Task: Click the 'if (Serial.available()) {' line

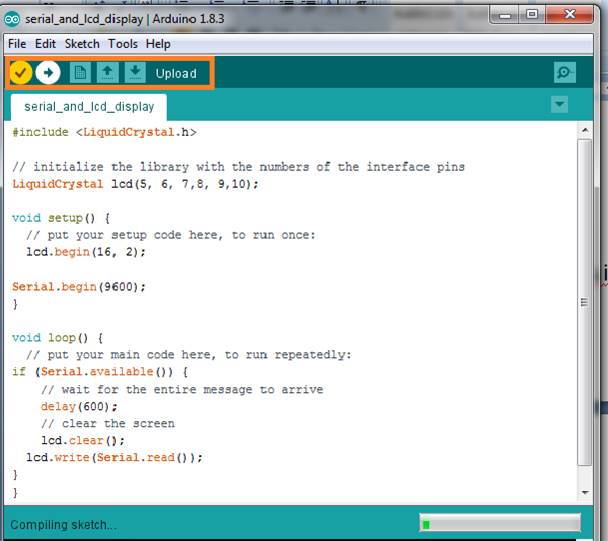Action: 100,372
